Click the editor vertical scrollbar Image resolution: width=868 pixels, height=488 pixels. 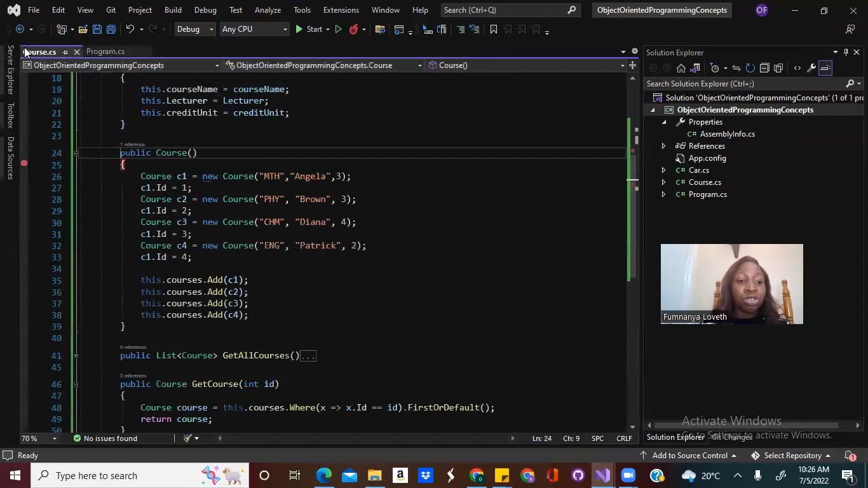click(632, 252)
